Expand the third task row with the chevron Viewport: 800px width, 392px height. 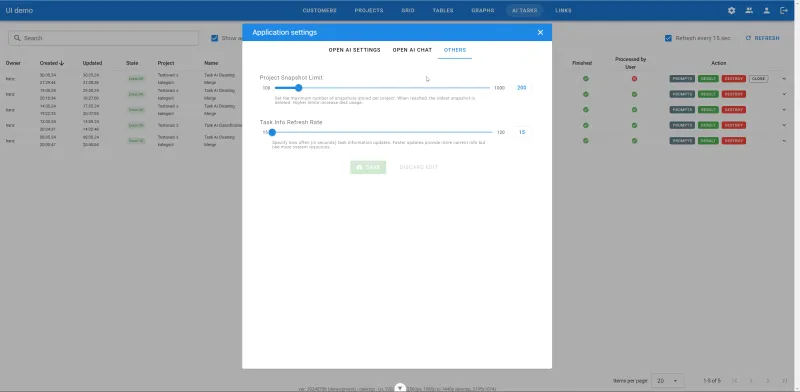784,110
